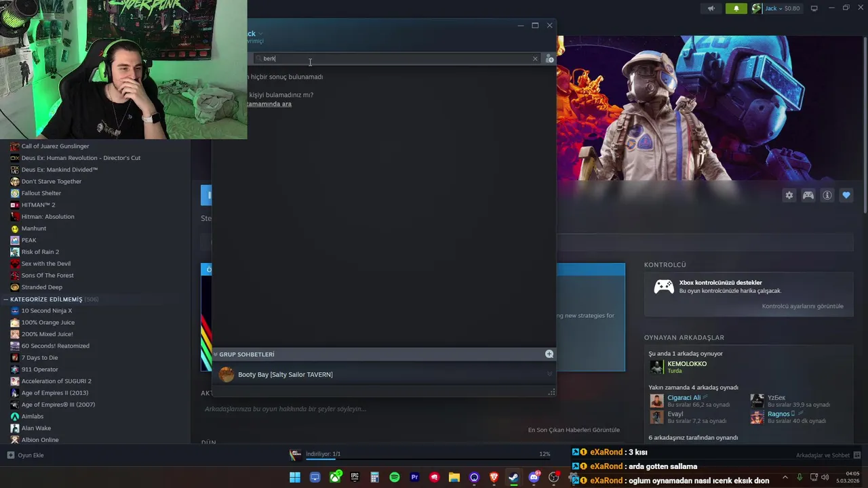868x488 pixels.
Task: Create a new group chat plus icon
Action: pos(549,354)
